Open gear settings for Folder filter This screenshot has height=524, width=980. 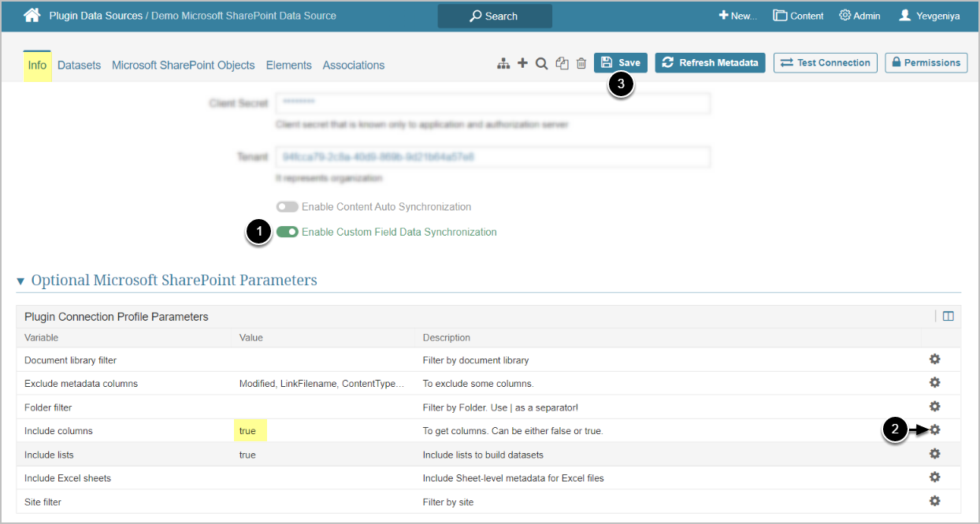(934, 407)
